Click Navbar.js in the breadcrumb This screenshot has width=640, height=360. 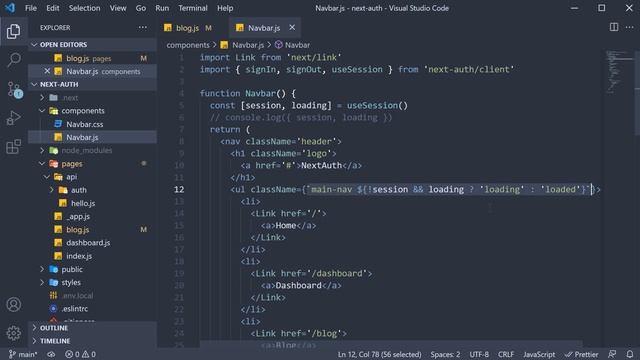(x=242, y=45)
